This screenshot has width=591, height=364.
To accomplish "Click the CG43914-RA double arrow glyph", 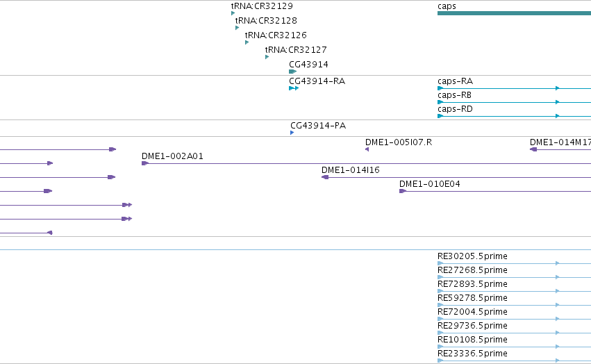I will click(294, 88).
